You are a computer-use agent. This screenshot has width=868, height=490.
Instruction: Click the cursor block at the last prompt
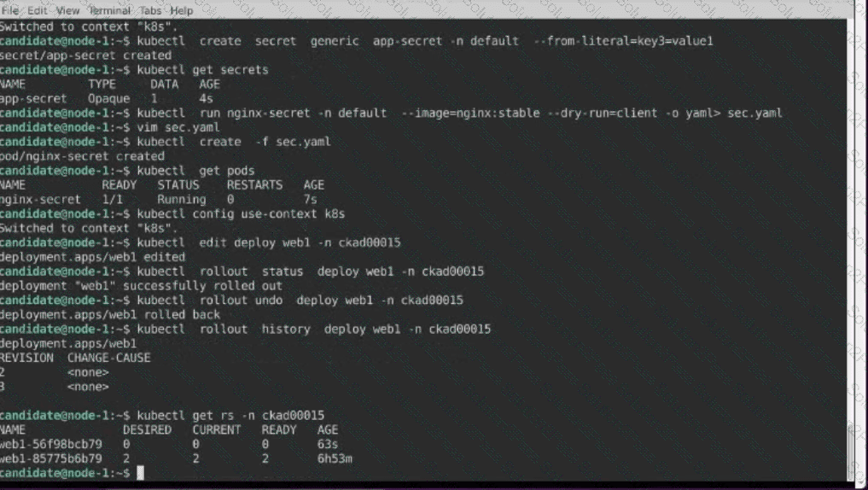tap(141, 473)
